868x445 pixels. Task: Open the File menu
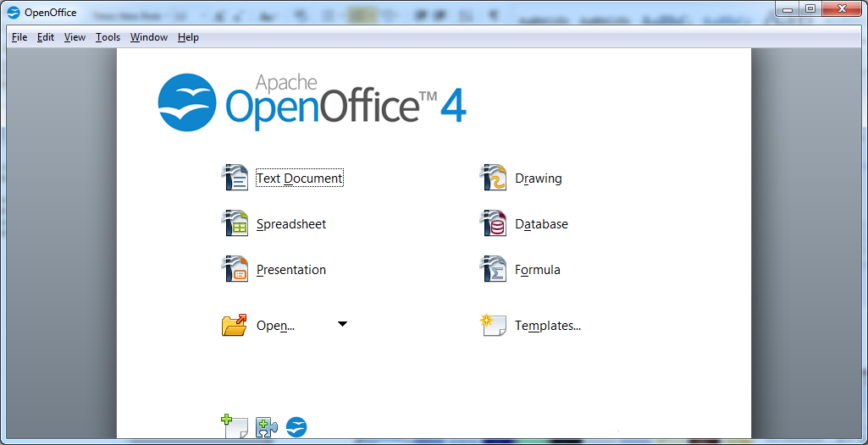click(19, 37)
